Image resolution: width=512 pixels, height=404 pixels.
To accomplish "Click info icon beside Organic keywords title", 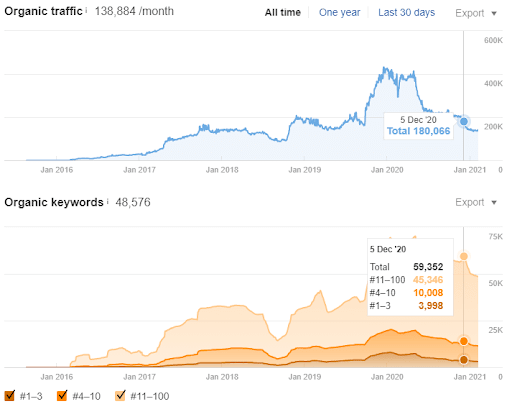I will click(x=108, y=201).
